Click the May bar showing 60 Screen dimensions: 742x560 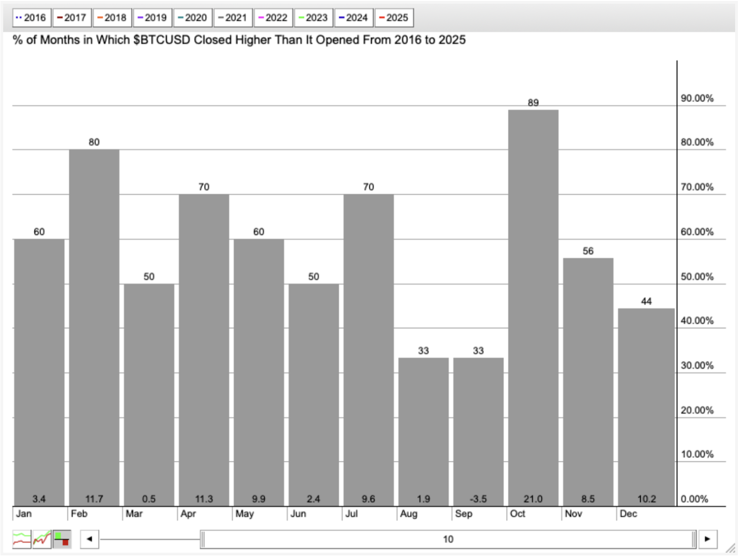259,372
